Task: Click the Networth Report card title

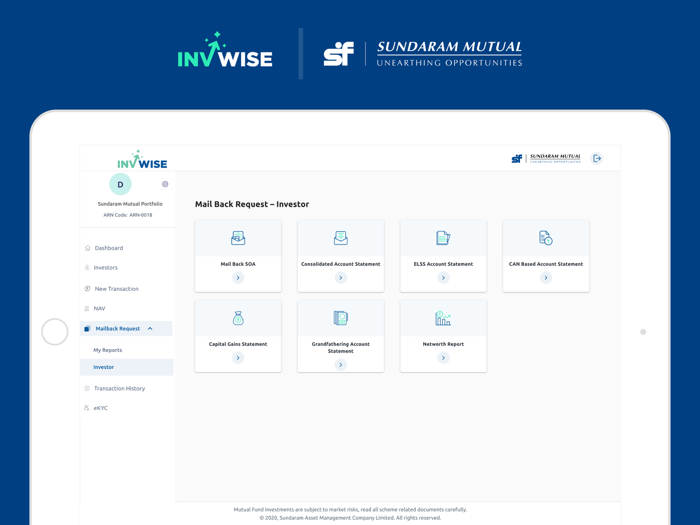Action: 443,344
